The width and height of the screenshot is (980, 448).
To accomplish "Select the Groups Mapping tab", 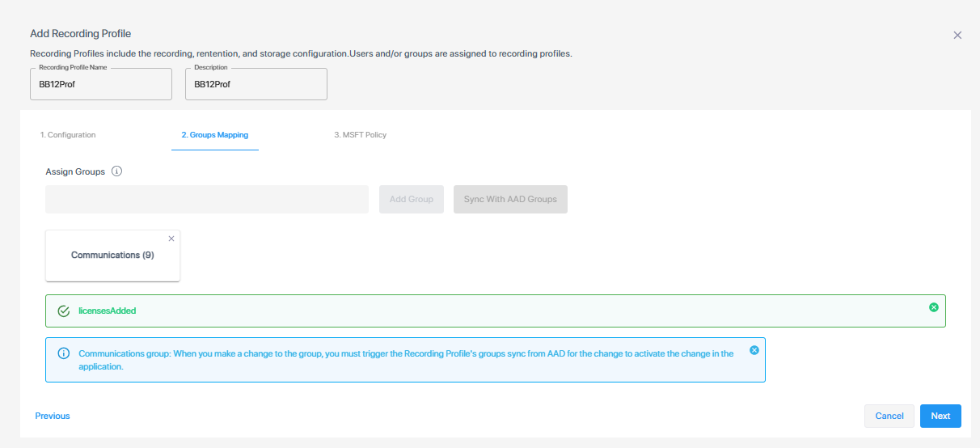I will point(215,135).
